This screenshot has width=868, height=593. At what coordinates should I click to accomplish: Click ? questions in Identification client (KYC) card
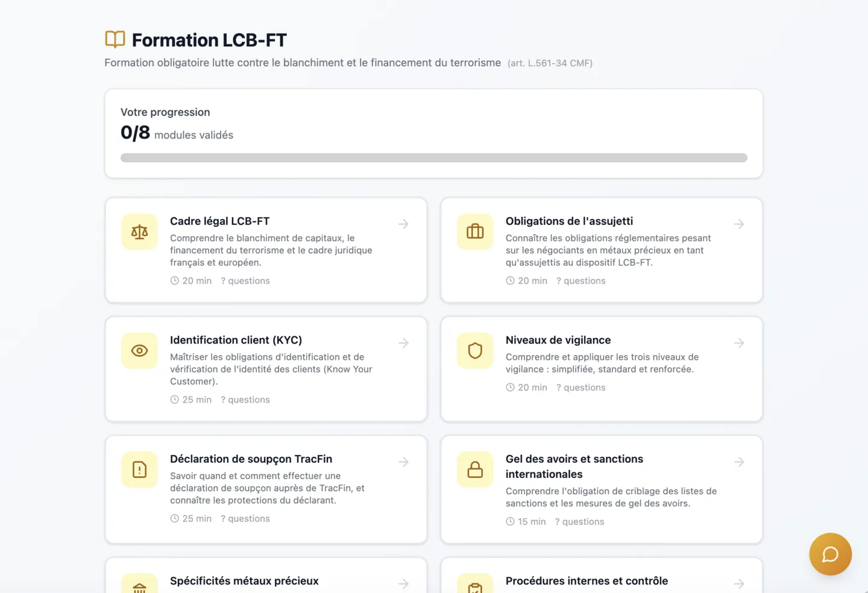(245, 400)
